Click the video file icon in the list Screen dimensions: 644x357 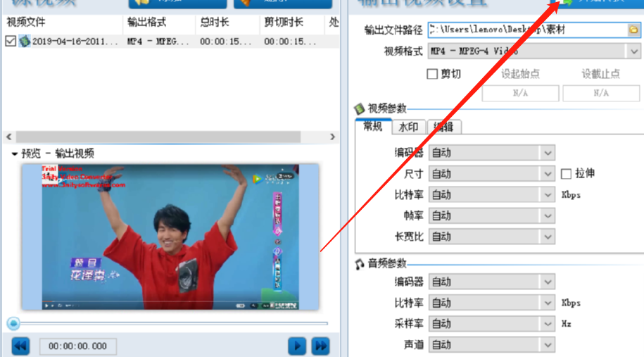point(25,42)
